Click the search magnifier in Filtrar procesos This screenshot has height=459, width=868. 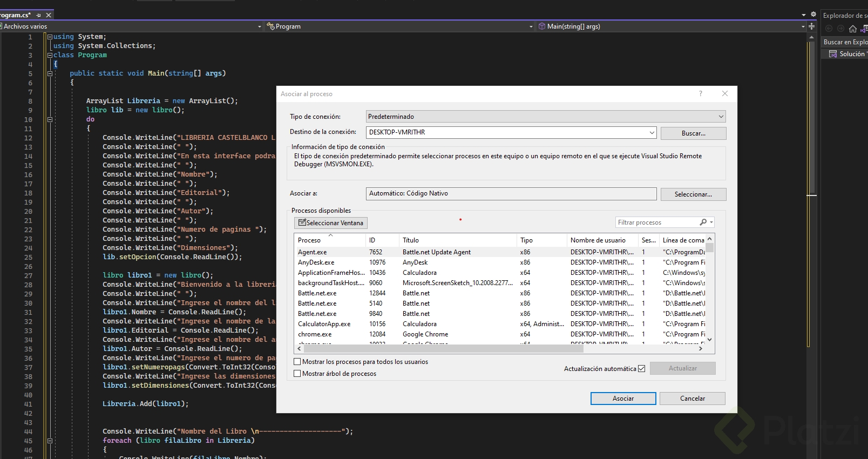[703, 222]
